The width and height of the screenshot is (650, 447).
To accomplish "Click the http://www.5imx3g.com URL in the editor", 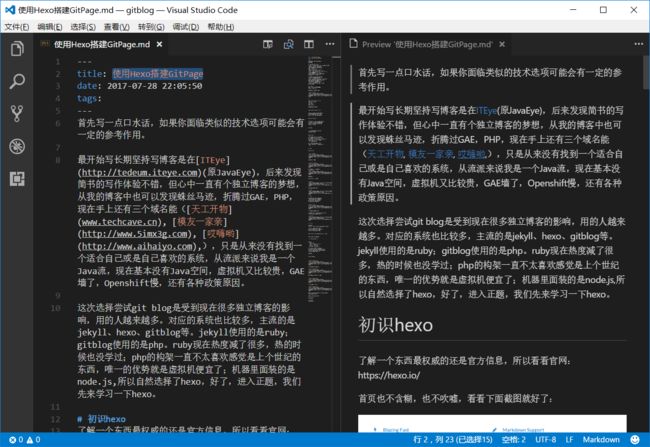I will pyautogui.click(x=135, y=234).
